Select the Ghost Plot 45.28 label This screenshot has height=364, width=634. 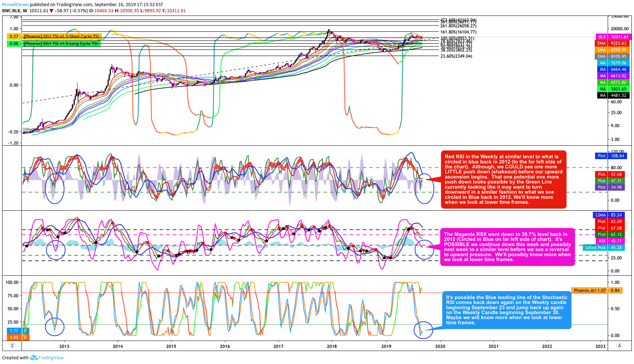(604, 247)
